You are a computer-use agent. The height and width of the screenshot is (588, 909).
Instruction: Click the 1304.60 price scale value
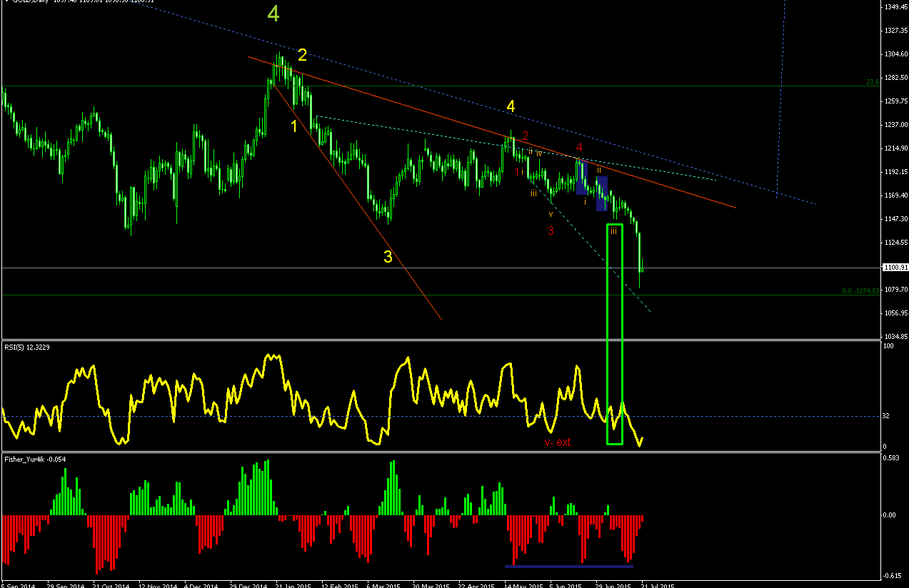point(895,54)
